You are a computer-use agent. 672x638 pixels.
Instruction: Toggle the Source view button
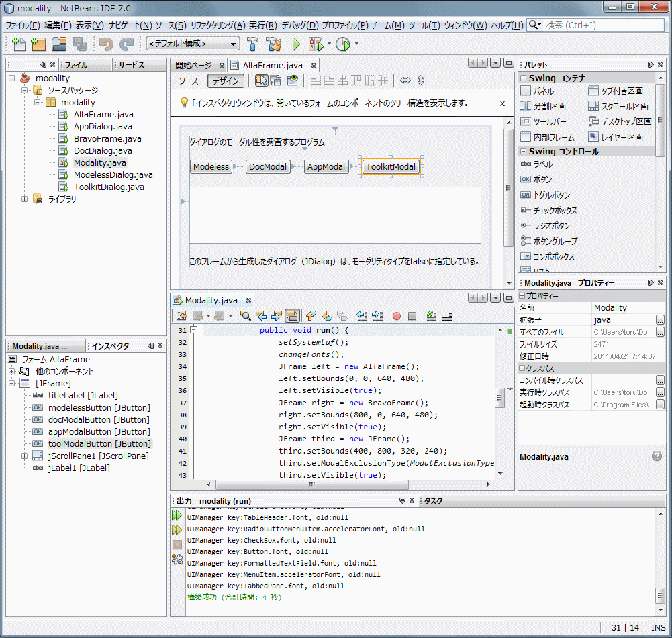tap(189, 81)
